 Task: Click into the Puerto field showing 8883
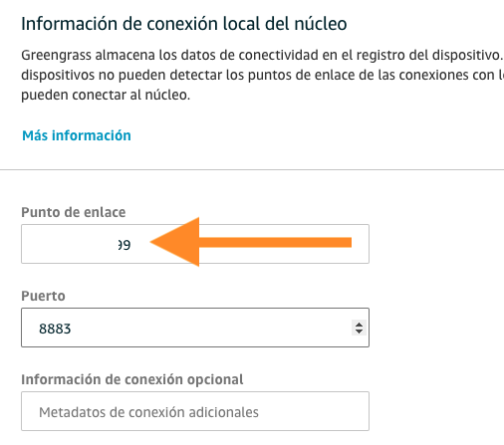click(x=195, y=328)
